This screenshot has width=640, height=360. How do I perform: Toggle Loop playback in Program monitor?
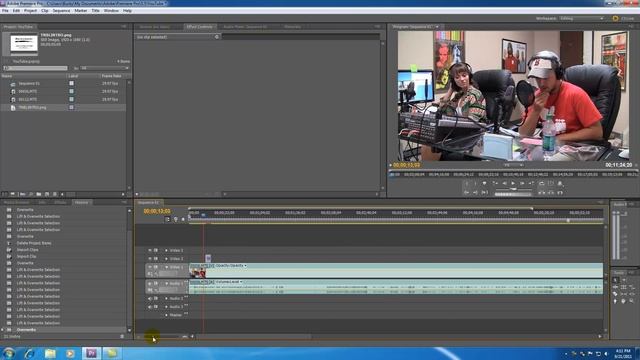542,184
